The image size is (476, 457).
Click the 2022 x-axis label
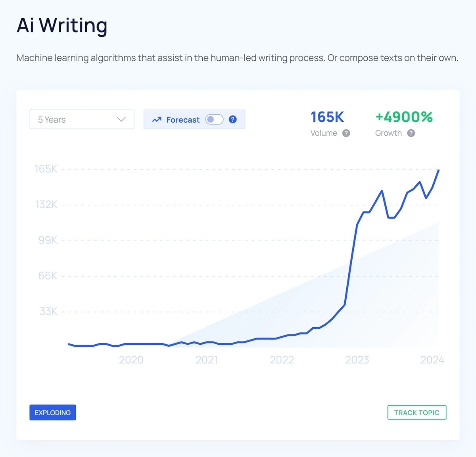click(x=282, y=360)
